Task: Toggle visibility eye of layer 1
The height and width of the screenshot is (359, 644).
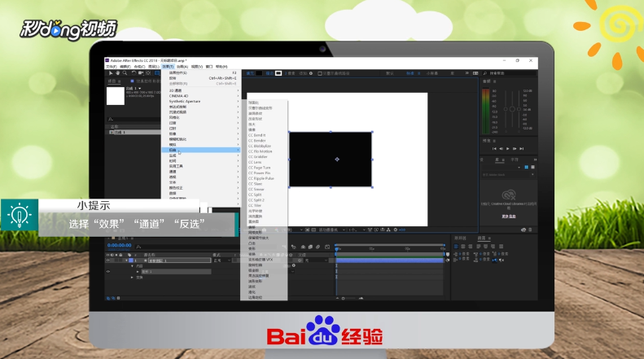Action: (x=108, y=260)
